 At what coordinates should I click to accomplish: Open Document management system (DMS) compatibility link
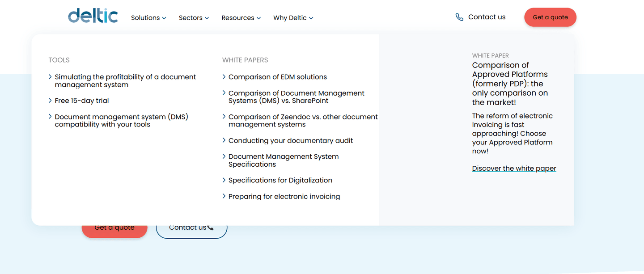click(122, 121)
